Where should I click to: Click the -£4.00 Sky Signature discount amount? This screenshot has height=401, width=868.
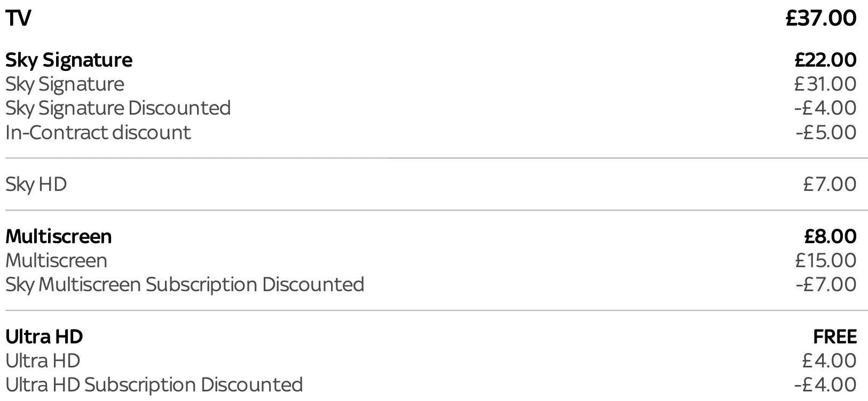click(825, 108)
